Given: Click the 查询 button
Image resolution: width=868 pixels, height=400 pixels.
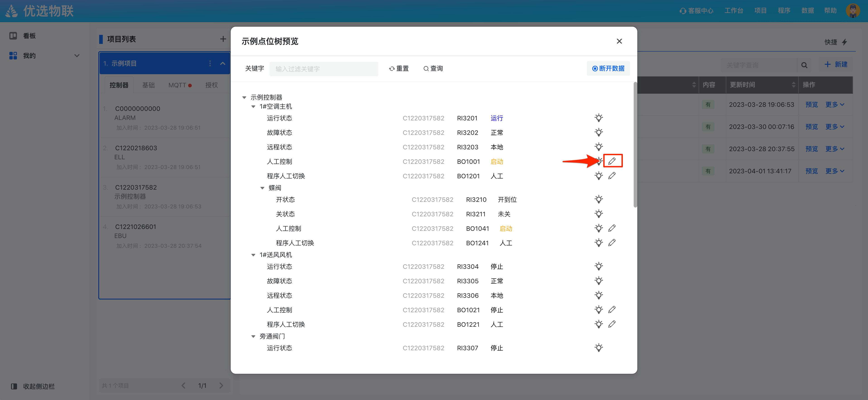Looking at the screenshot, I should tap(433, 68).
